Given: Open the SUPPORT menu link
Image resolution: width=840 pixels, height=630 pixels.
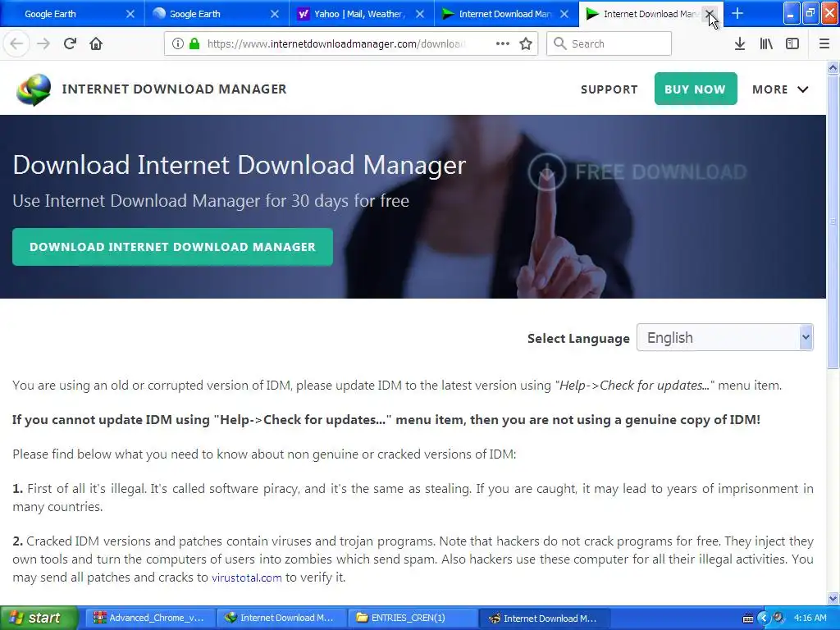Looking at the screenshot, I should 609,89.
